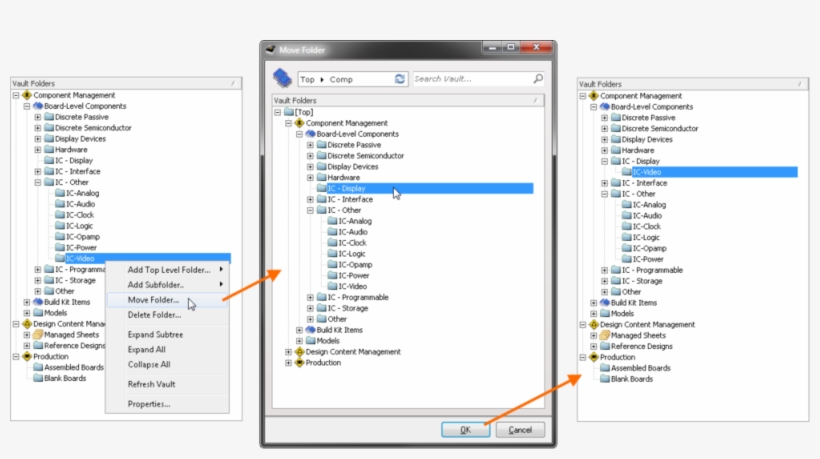Collapse Component Management in Move Folder tree
The height and width of the screenshot is (459, 820).
[x=289, y=123]
